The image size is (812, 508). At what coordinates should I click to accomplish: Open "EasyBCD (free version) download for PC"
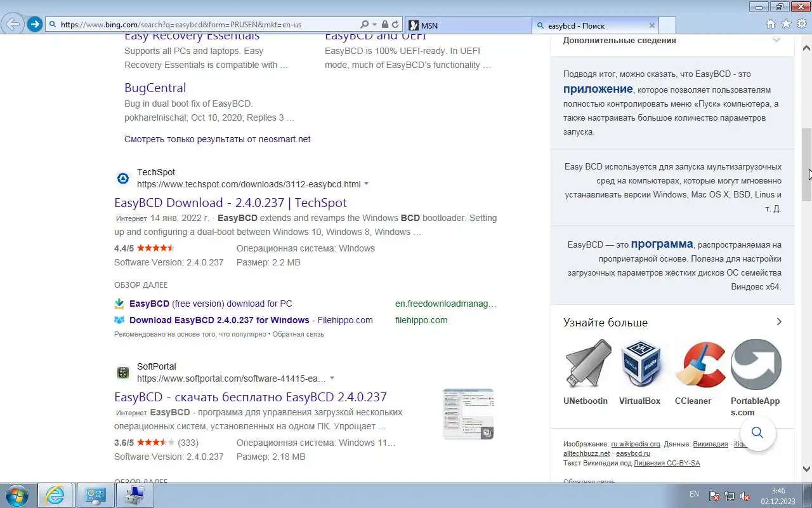click(211, 304)
